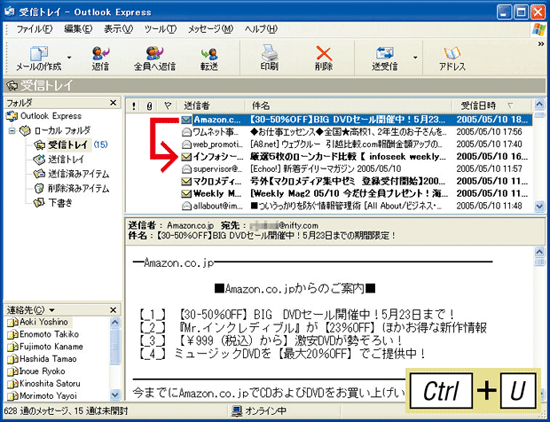Sort by priority (!) column header

tap(134, 106)
